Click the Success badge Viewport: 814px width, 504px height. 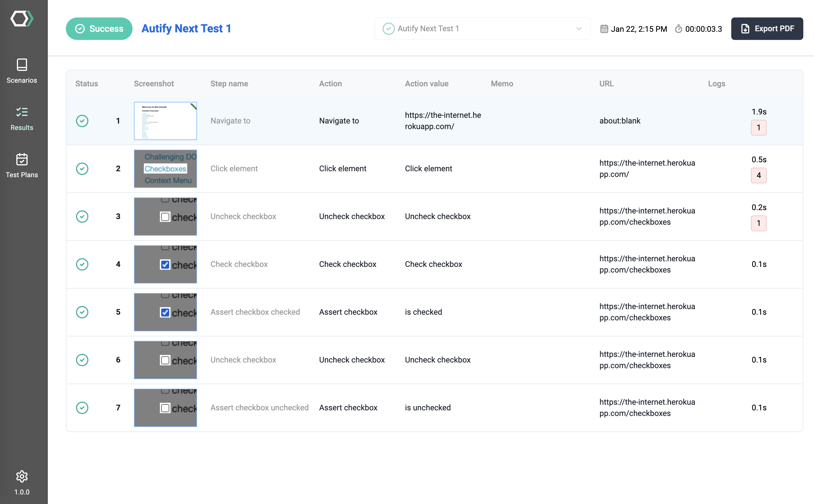tap(99, 29)
